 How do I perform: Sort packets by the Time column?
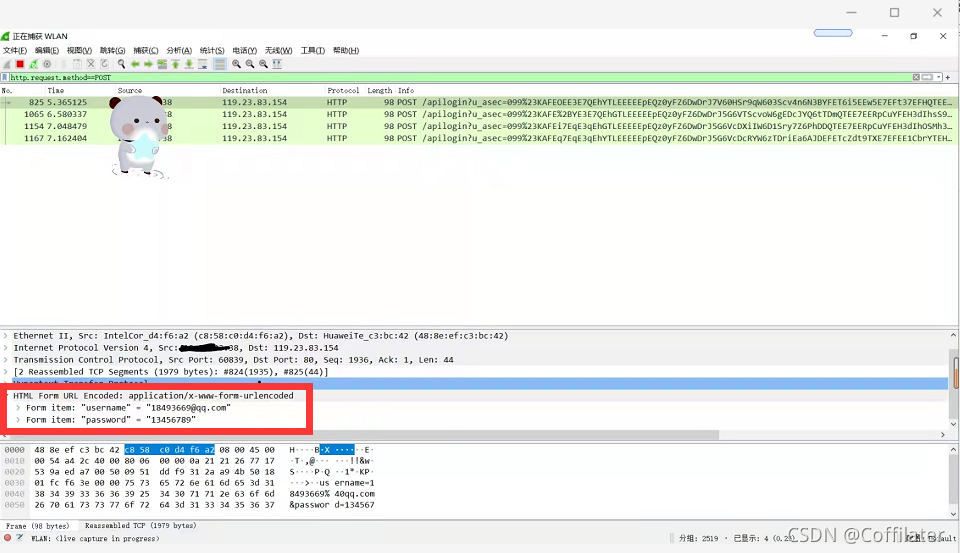pyautogui.click(x=80, y=90)
